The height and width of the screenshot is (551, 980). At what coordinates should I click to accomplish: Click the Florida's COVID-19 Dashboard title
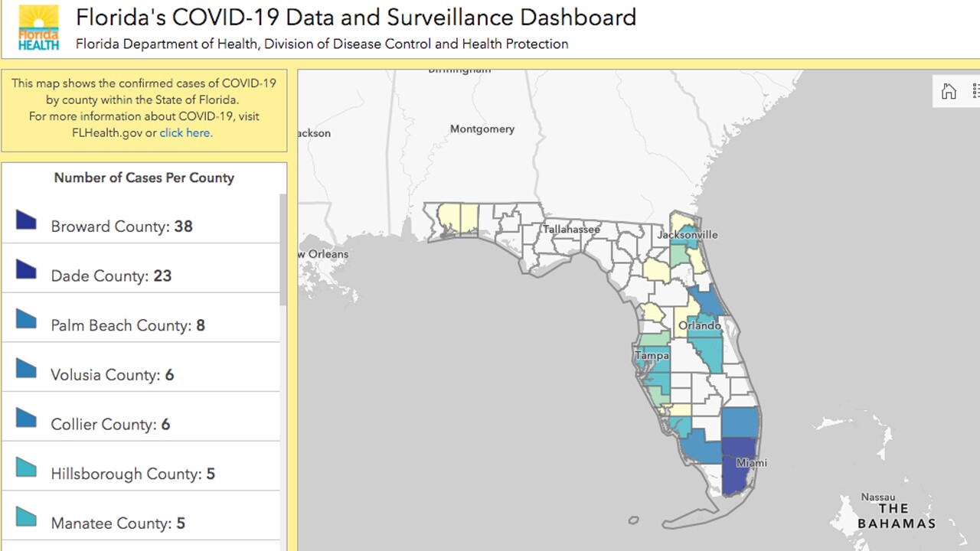pos(355,17)
